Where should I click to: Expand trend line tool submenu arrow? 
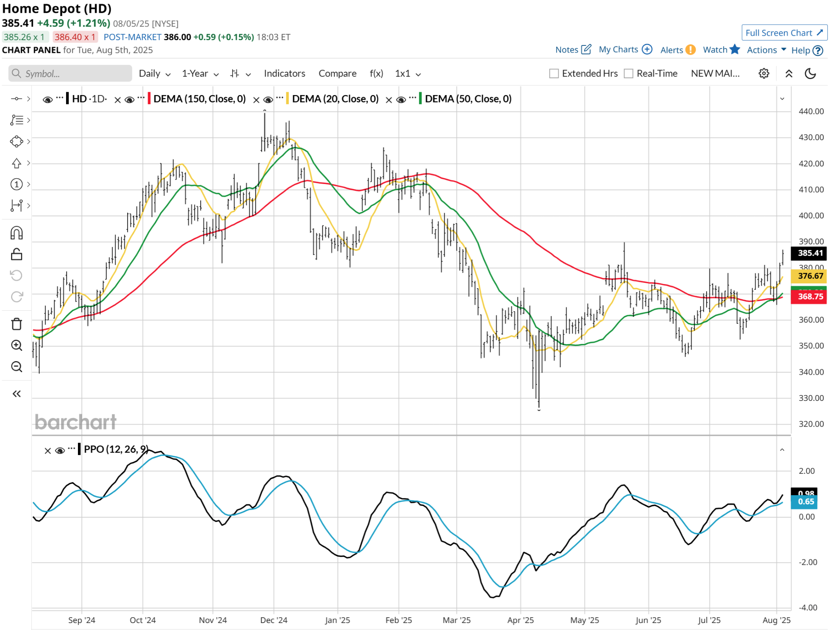coord(28,99)
